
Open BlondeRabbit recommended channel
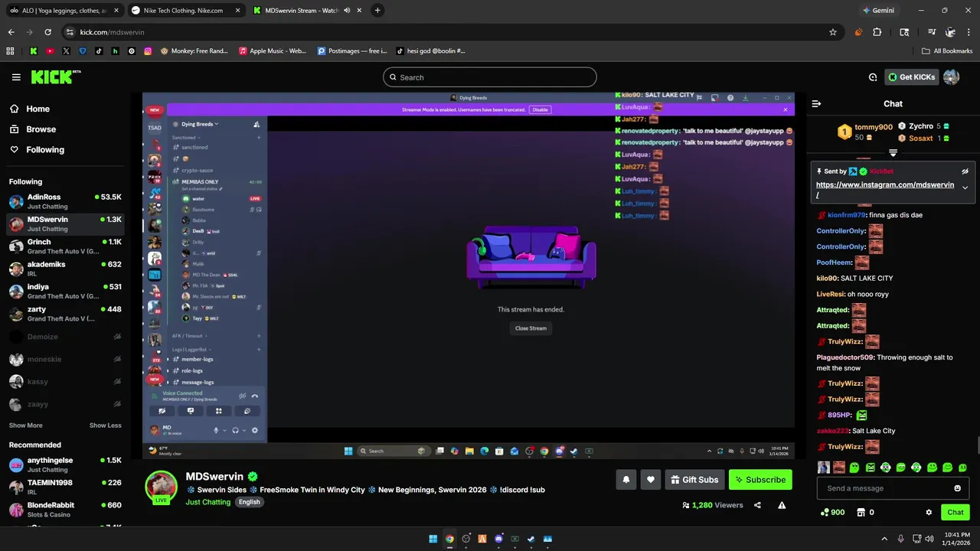pyautogui.click(x=65, y=510)
